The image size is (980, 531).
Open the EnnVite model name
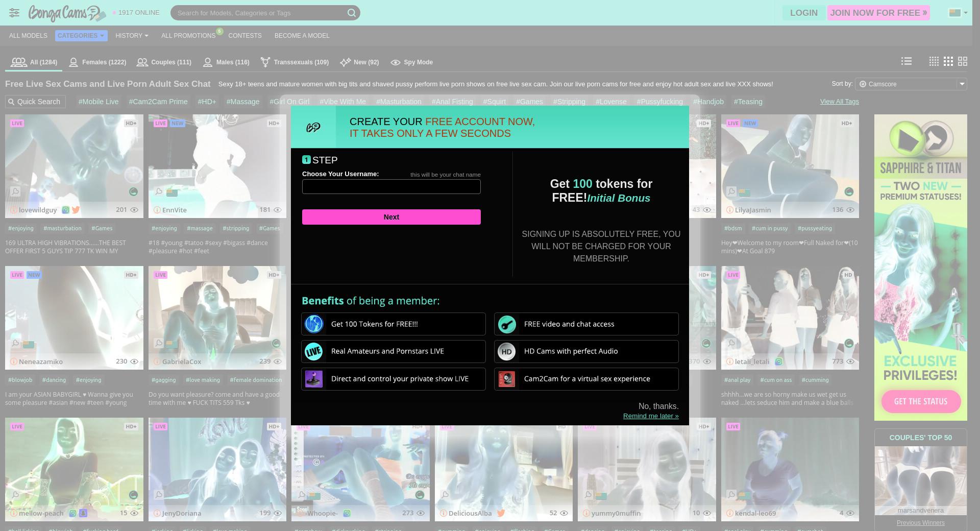point(175,210)
